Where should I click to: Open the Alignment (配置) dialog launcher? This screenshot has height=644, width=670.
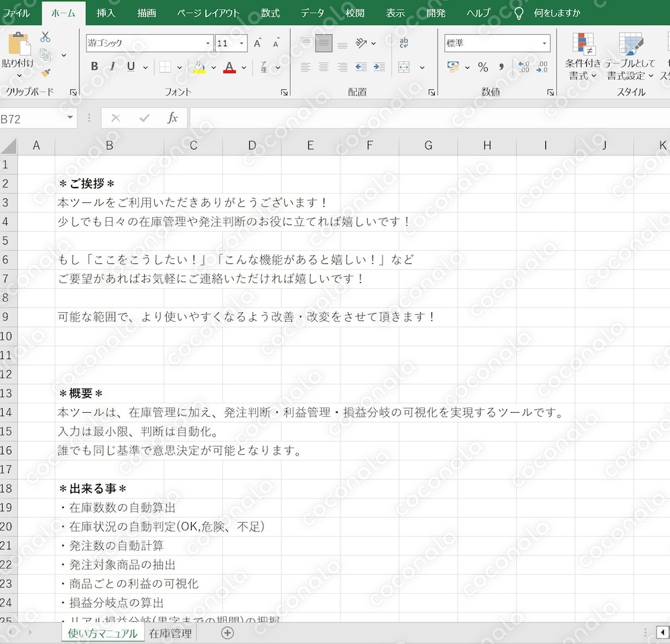click(x=431, y=92)
